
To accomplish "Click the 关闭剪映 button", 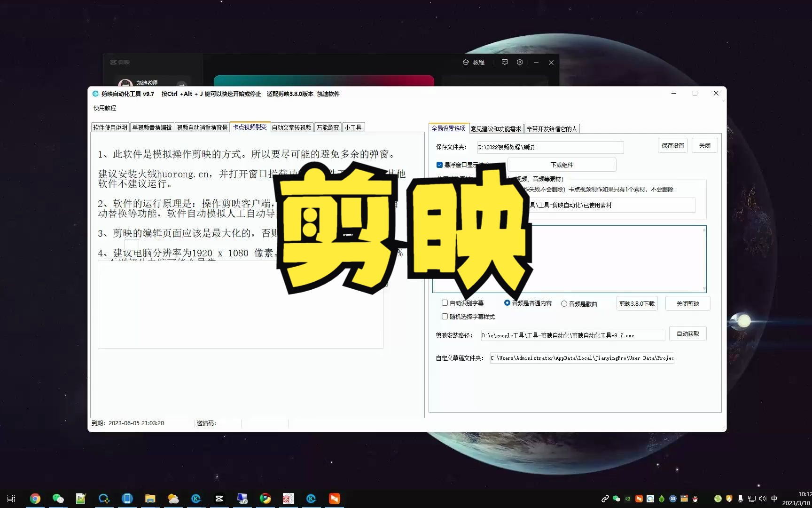I will tap(687, 304).
